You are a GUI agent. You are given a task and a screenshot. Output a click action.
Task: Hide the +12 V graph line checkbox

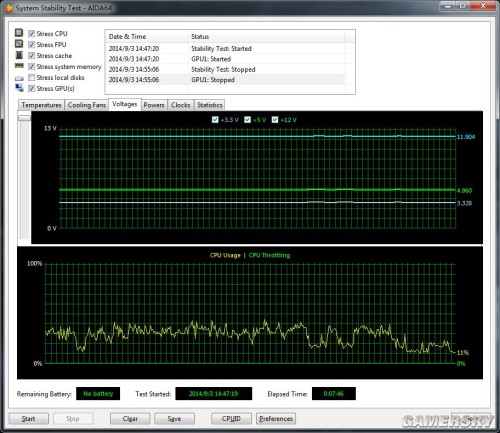(275, 120)
